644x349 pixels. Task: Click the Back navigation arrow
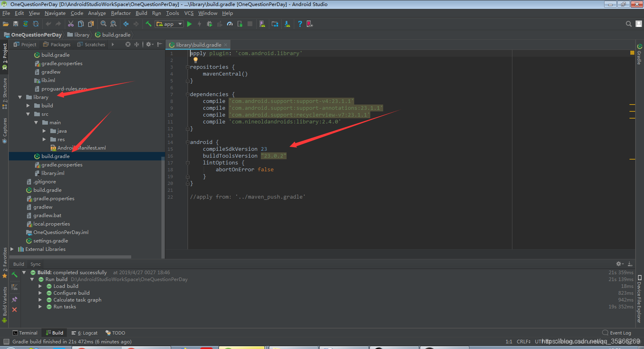[x=126, y=24]
